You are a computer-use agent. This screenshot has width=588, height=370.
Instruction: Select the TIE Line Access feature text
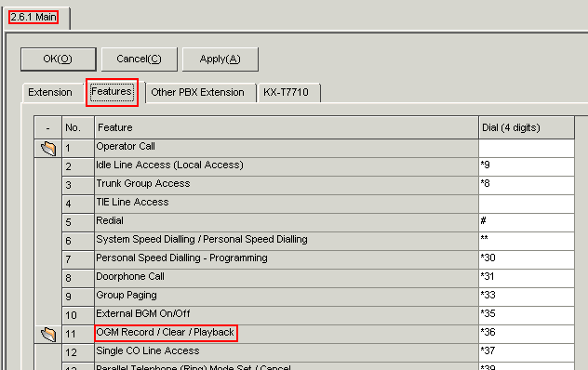tap(132, 202)
